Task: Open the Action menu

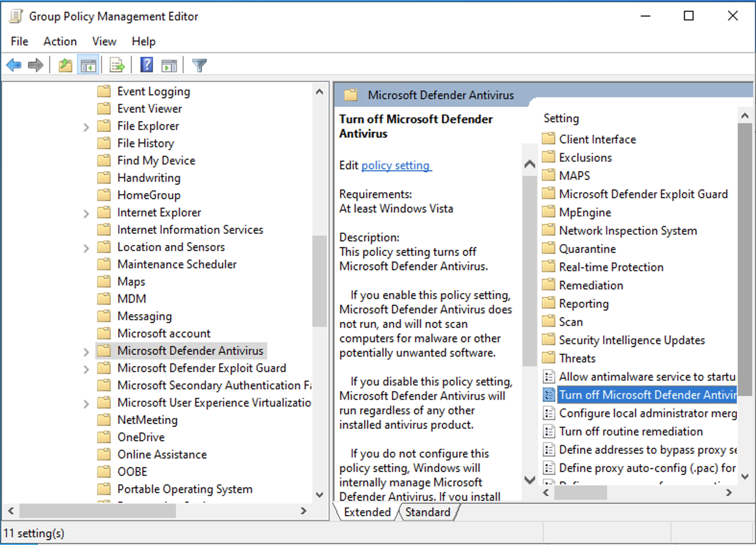Action: 60,41
